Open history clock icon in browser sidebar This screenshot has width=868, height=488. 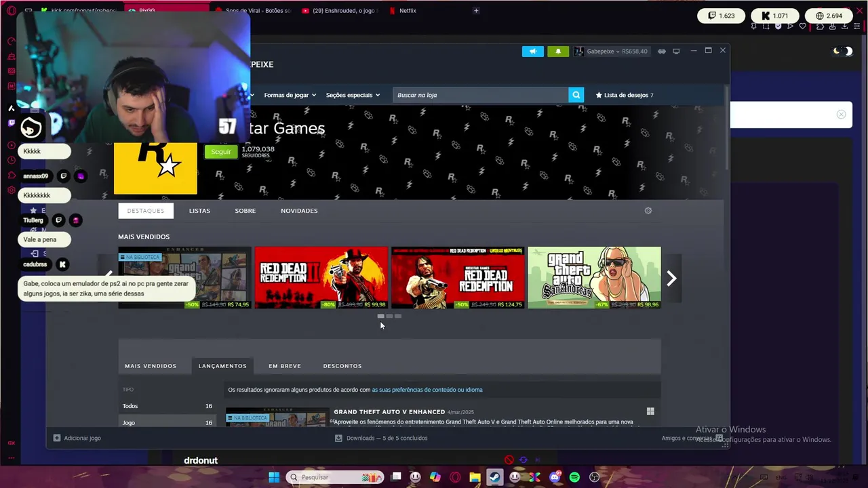(x=12, y=161)
